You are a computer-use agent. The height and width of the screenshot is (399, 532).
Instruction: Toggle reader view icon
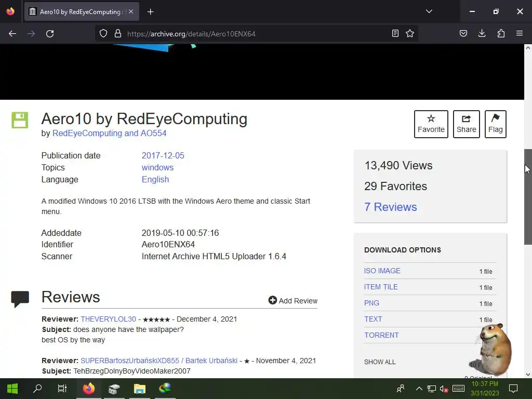point(395,34)
